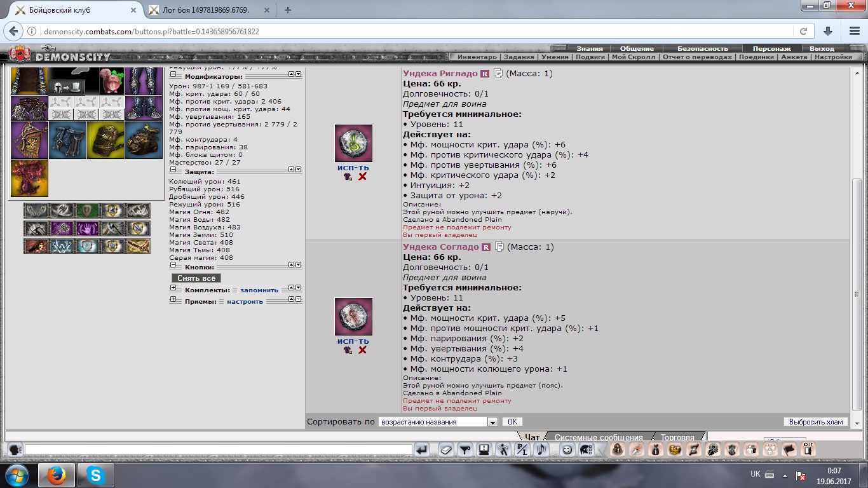Open the note icon beside Ундека Ригладо
Image resolution: width=868 pixels, height=488 pixels.
[x=499, y=74]
